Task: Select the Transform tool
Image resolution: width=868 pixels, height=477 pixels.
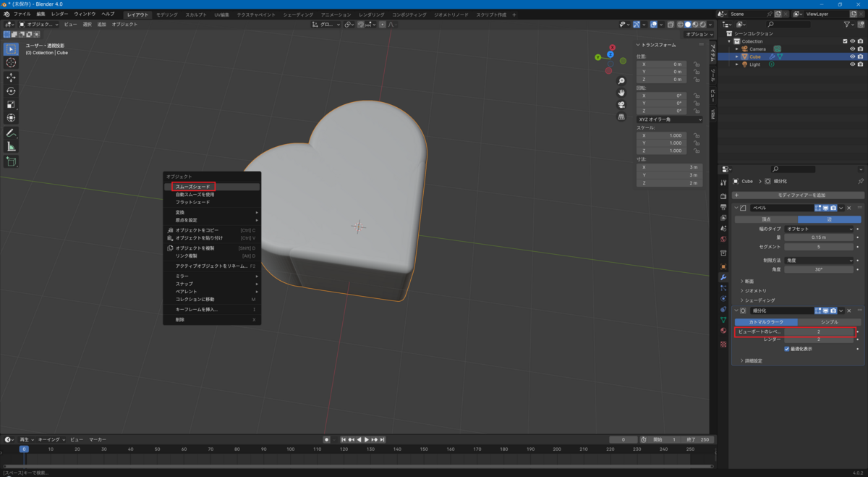Action: coord(11,117)
